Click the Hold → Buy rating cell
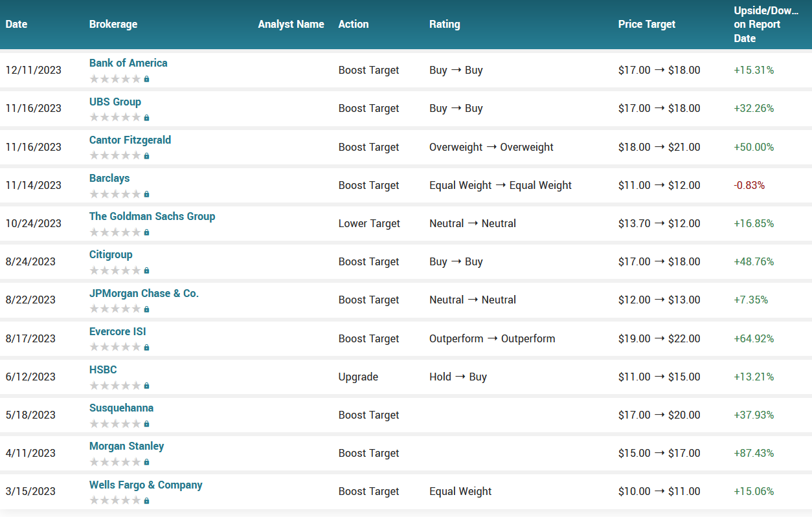The height and width of the screenshot is (517, 812). 458,377
